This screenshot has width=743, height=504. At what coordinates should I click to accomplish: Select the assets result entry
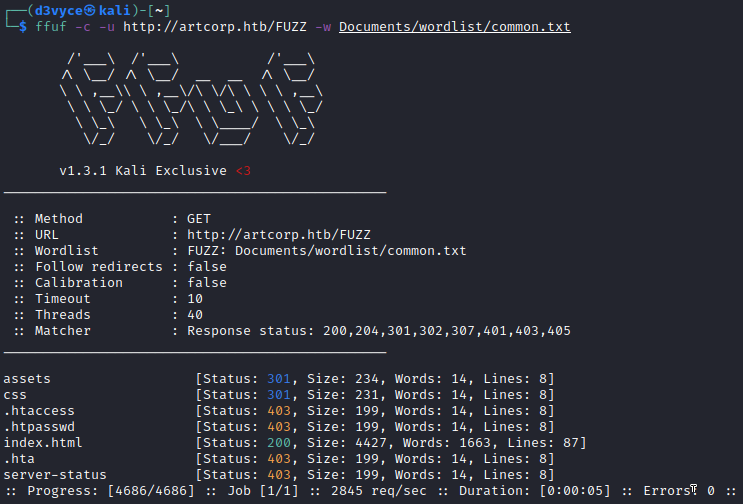coord(27,379)
